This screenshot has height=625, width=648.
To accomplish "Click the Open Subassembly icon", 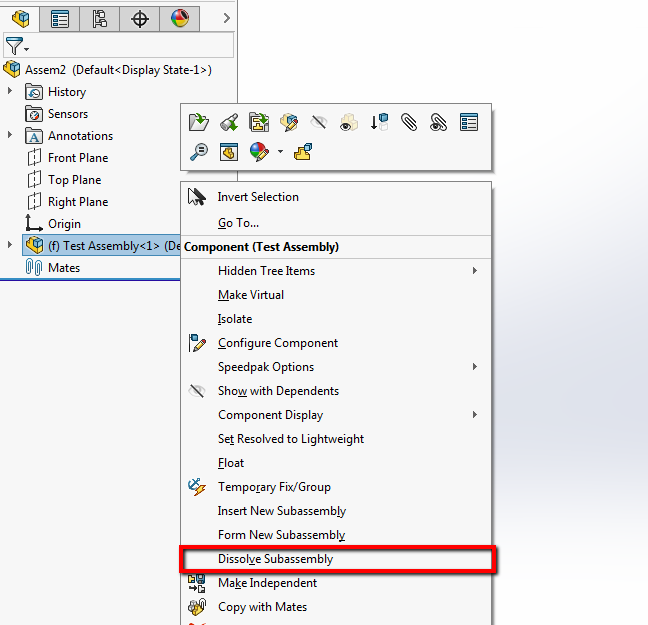I will [199, 122].
